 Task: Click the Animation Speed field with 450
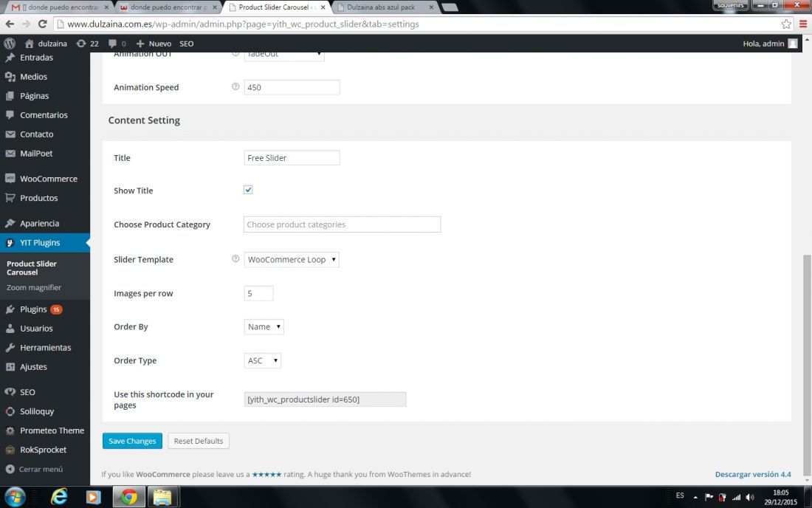click(292, 87)
